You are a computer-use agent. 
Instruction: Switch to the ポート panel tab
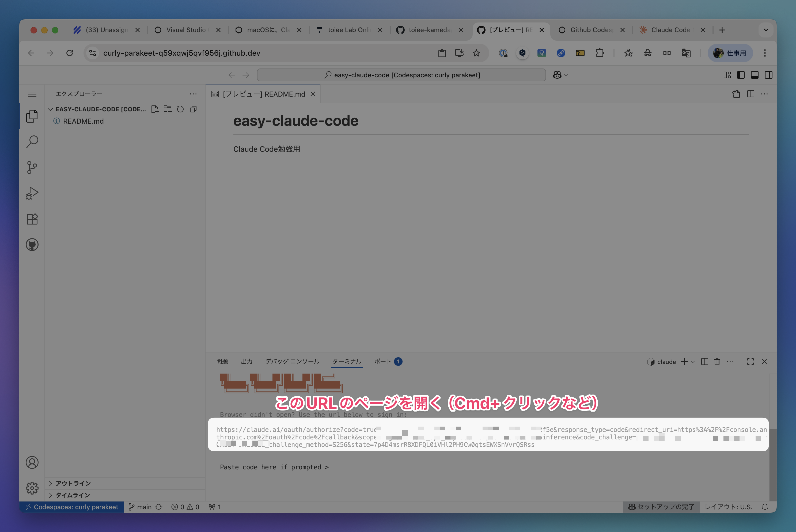[388, 361]
